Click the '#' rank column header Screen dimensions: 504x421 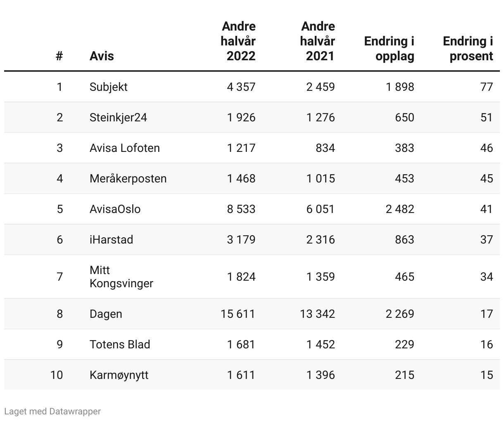click(x=59, y=56)
